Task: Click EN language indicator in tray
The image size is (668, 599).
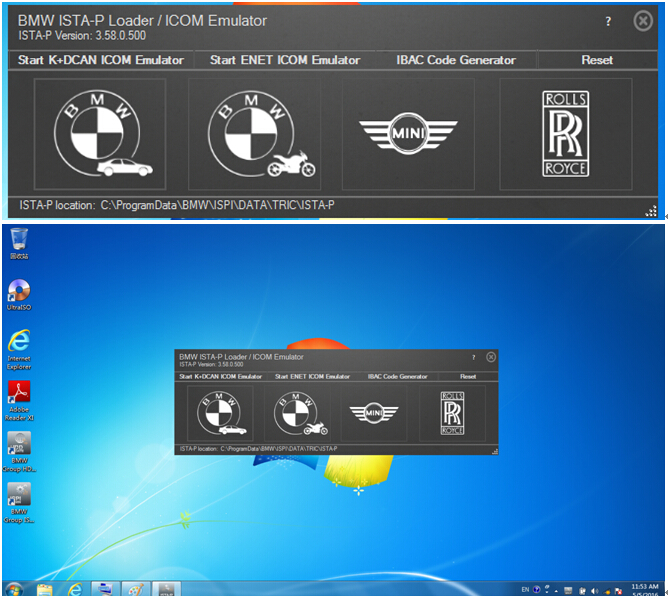Action: coord(525,590)
